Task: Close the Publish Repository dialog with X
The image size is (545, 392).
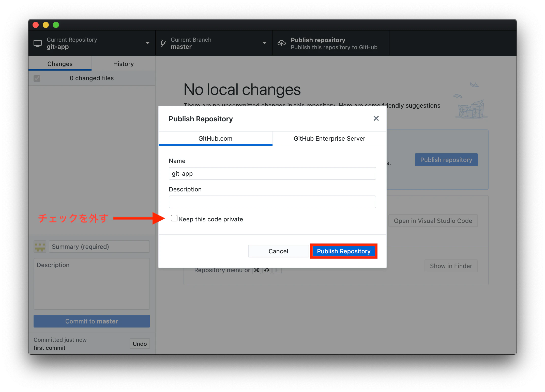Action: tap(376, 118)
